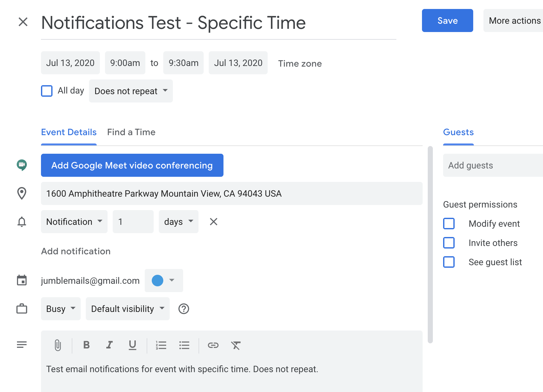
Task: Open the Default visibility dropdown
Action: (127, 309)
